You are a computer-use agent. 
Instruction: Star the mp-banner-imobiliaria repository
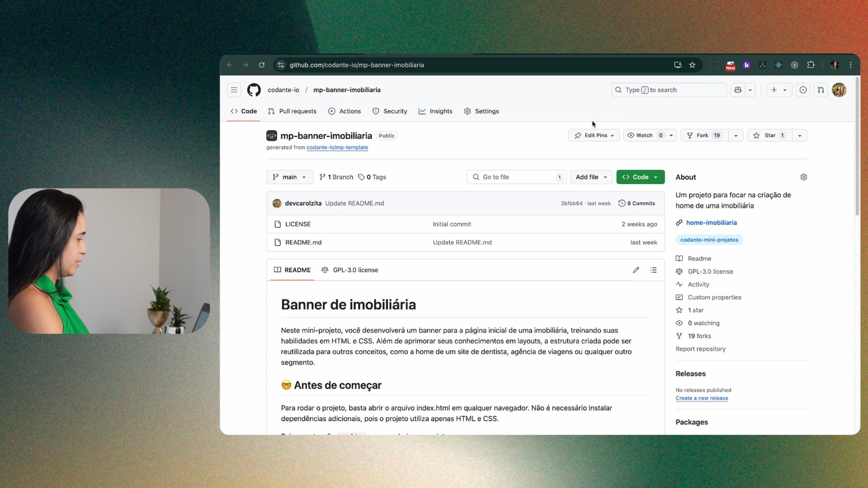pyautogui.click(x=769, y=136)
